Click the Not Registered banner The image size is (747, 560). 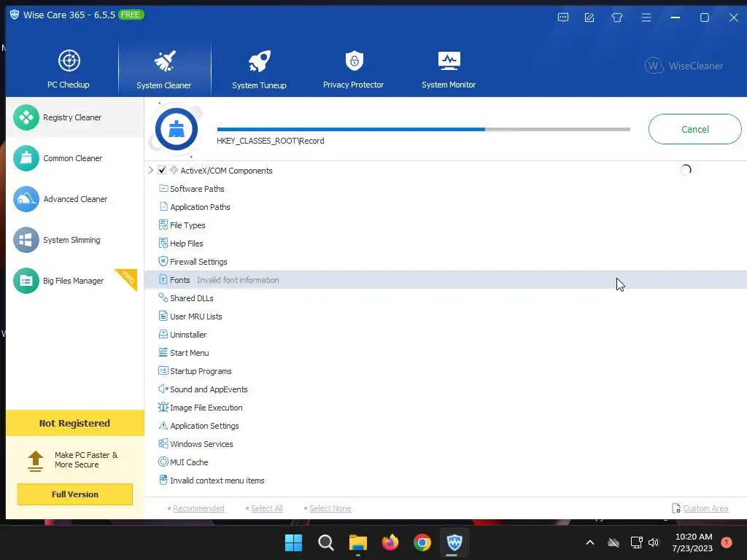[x=75, y=423]
